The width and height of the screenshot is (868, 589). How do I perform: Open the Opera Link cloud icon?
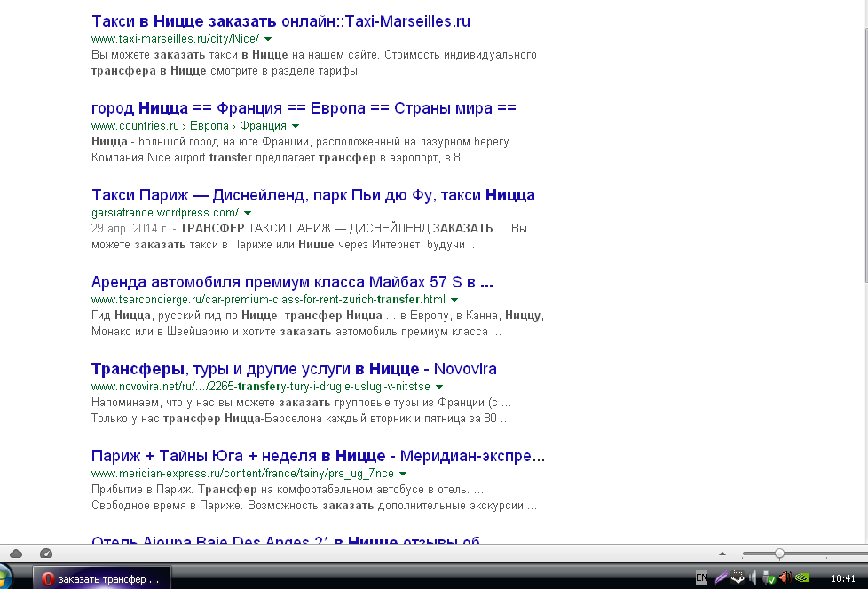(x=16, y=554)
